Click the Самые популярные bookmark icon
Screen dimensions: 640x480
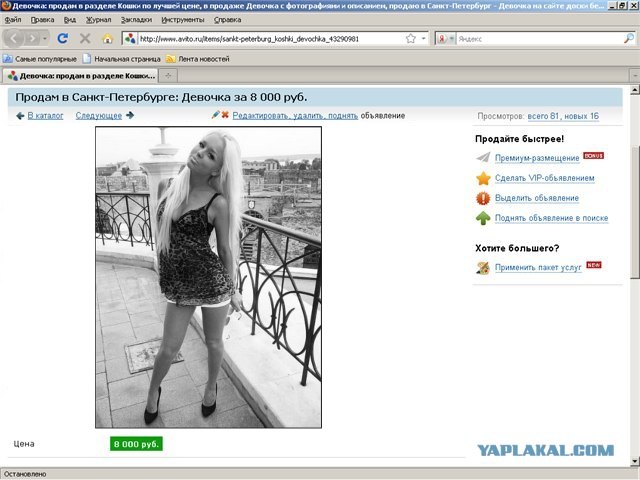click(8, 59)
